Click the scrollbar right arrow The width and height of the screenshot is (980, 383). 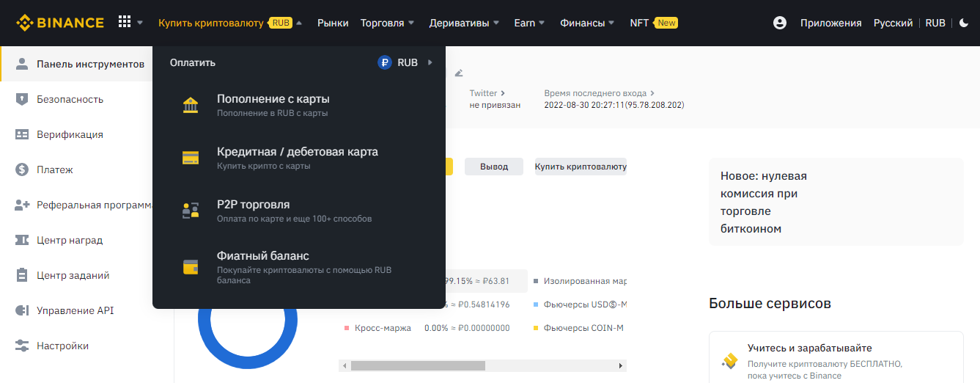coord(622,365)
